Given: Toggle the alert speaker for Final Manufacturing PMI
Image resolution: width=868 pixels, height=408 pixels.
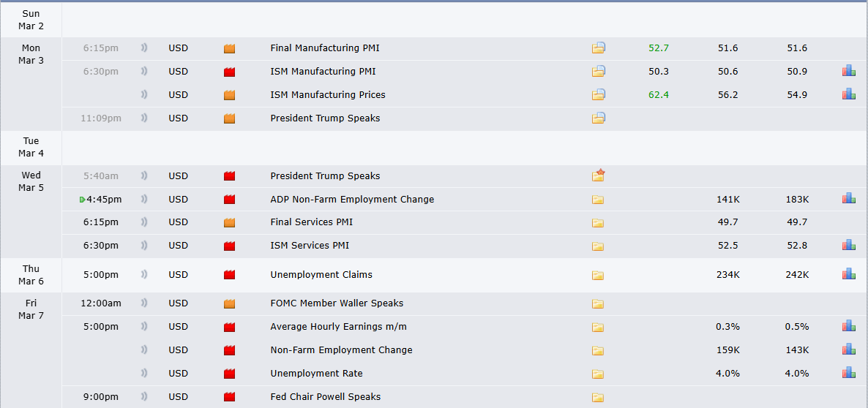Looking at the screenshot, I should 144,48.
